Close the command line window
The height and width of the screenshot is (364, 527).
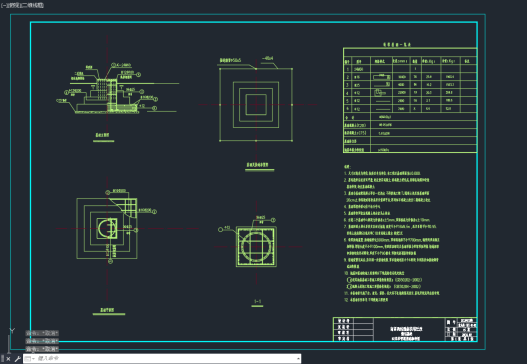(x=8, y=359)
